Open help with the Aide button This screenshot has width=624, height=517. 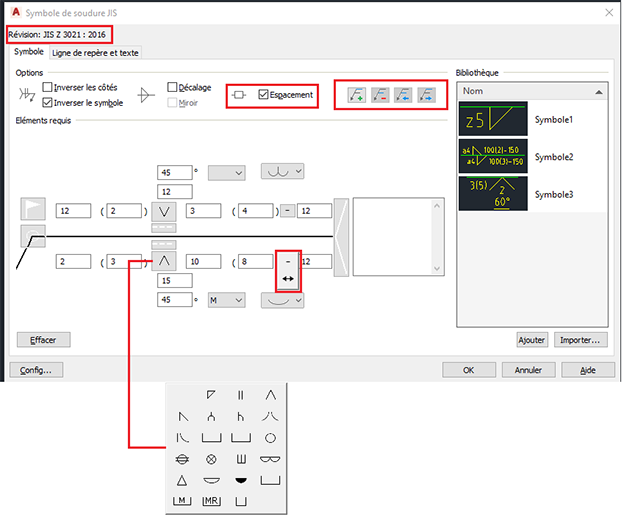(x=588, y=370)
